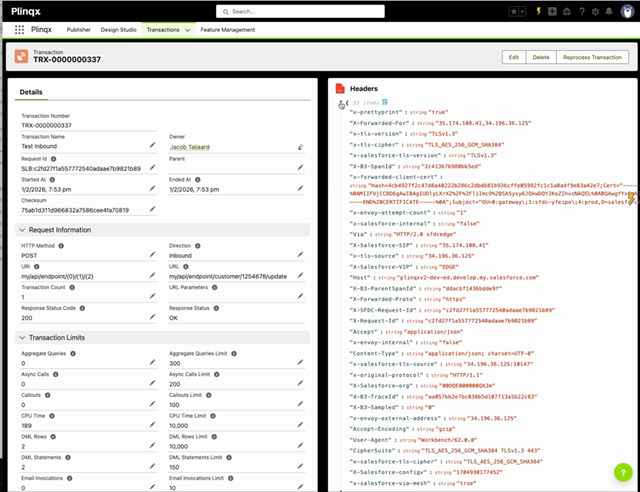Click the Reprocess Transaction button

tap(592, 57)
